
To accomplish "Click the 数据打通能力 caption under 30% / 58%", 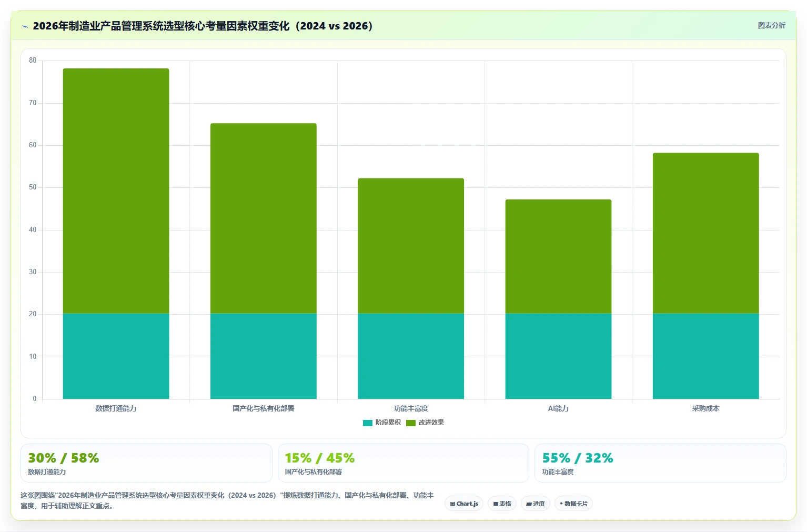I will (47, 472).
